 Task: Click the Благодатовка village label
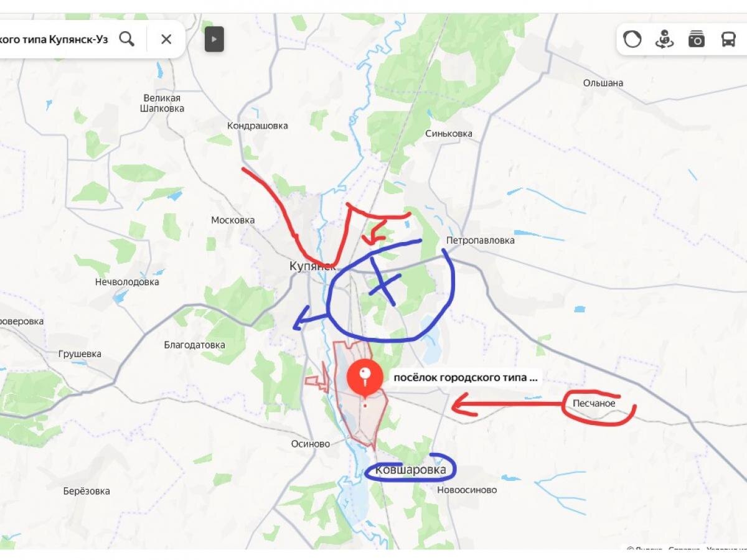(x=195, y=344)
